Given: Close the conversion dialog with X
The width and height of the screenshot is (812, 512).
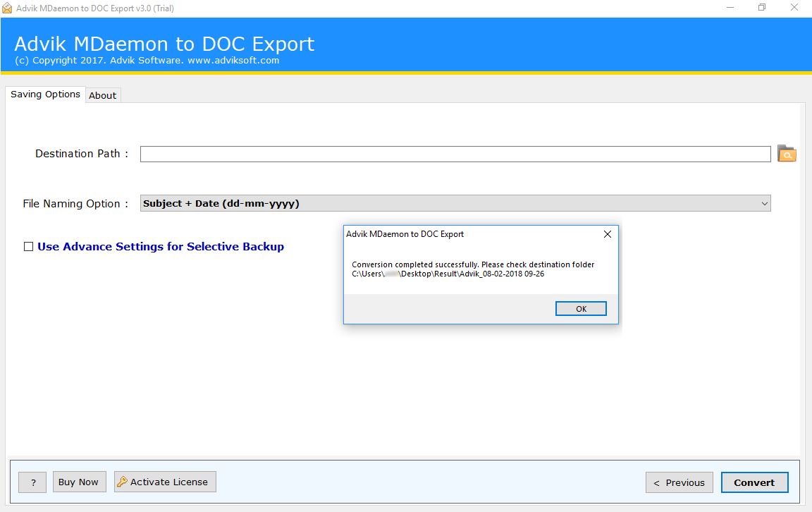Looking at the screenshot, I should (x=608, y=234).
